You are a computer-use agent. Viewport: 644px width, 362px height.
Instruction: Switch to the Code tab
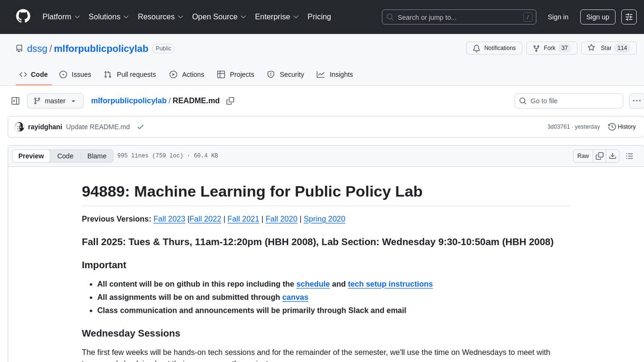click(x=34, y=74)
